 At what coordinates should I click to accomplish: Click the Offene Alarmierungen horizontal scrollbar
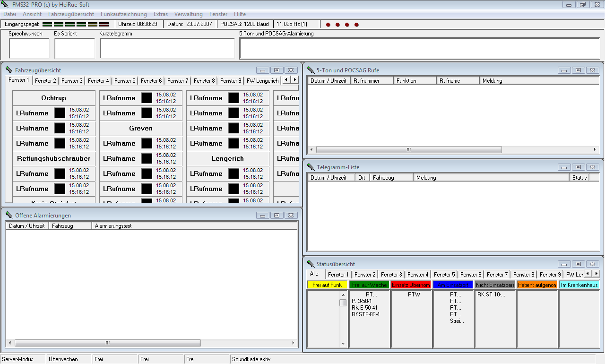coord(107,343)
